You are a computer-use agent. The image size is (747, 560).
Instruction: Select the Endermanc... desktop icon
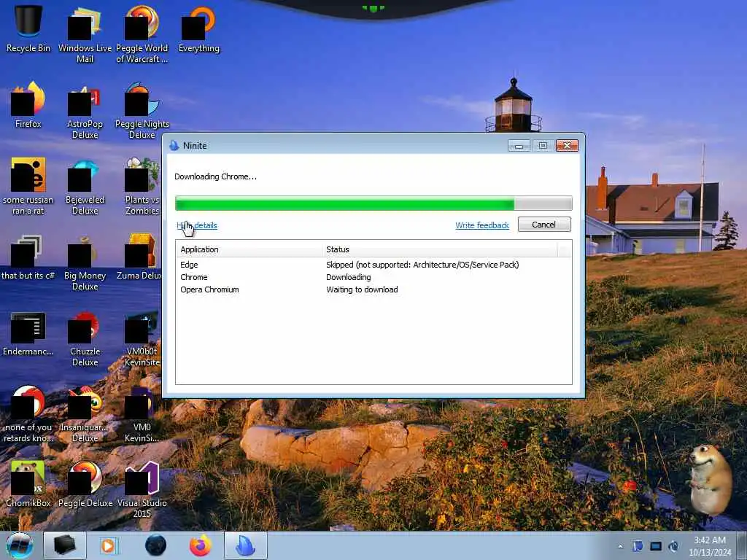pyautogui.click(x=28, y=333)
